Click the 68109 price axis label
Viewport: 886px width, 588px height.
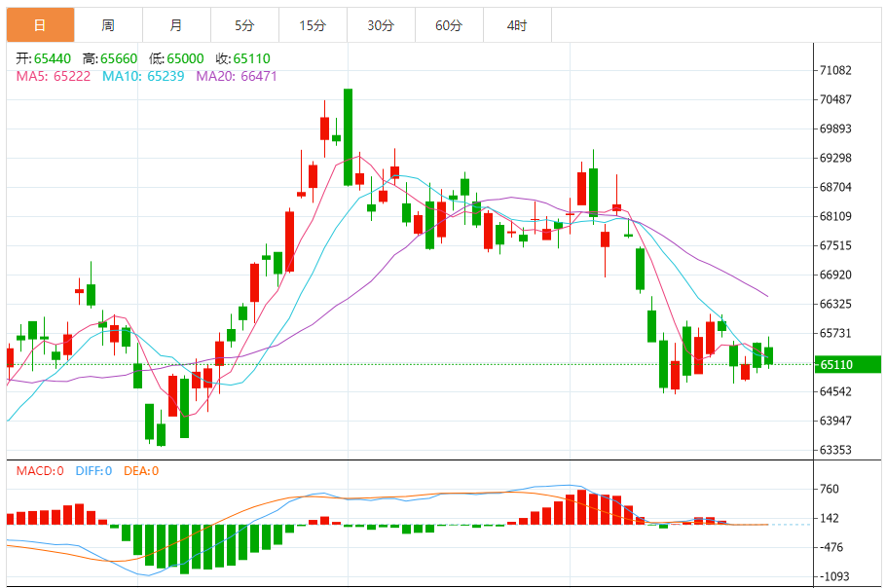point(835,216)
